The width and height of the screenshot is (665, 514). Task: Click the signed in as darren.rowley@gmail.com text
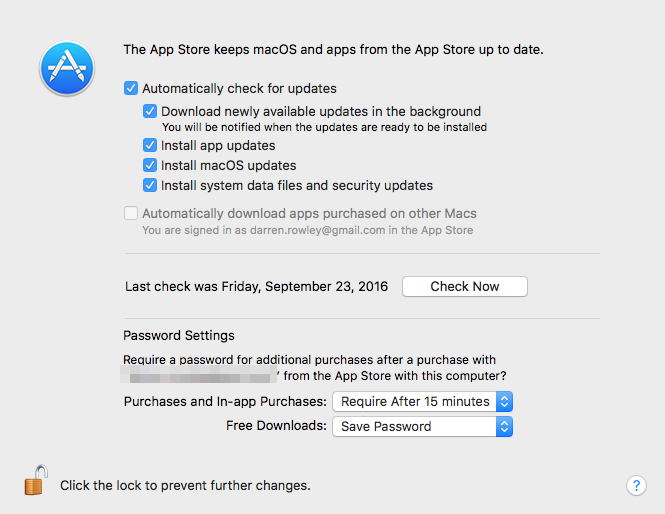307,230
